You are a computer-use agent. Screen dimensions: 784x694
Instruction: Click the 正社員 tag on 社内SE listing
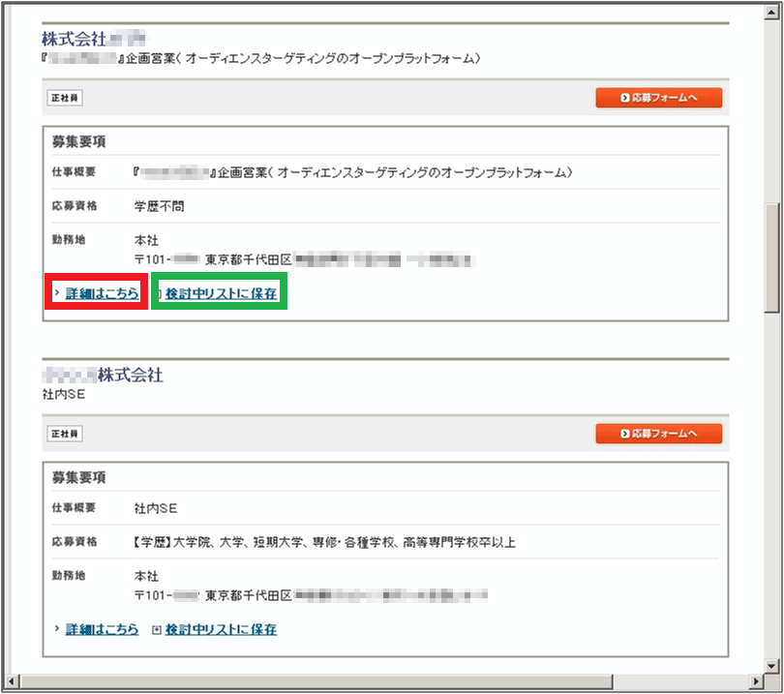click(x=65, y=434)
